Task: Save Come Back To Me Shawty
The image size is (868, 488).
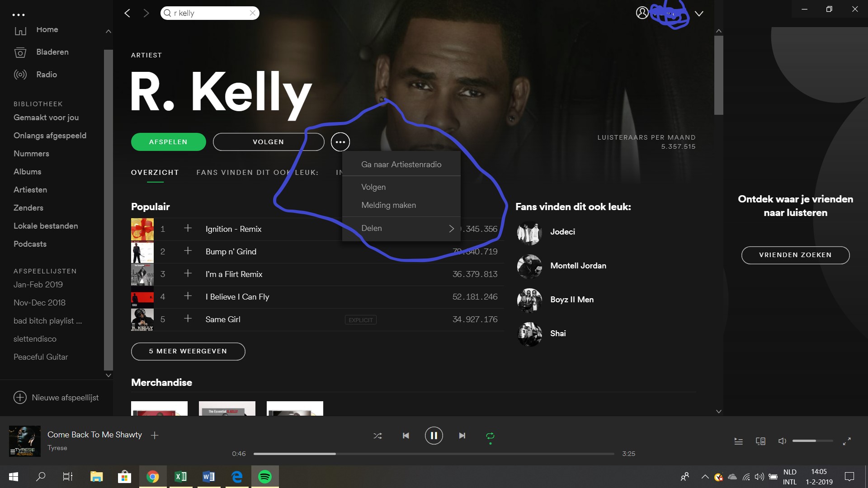Action: 155,436
